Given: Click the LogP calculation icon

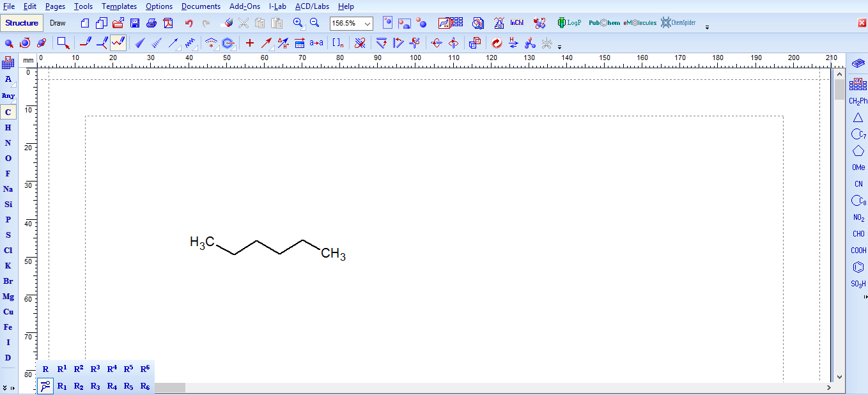Looking at the screenshot, I should [569, 23].
